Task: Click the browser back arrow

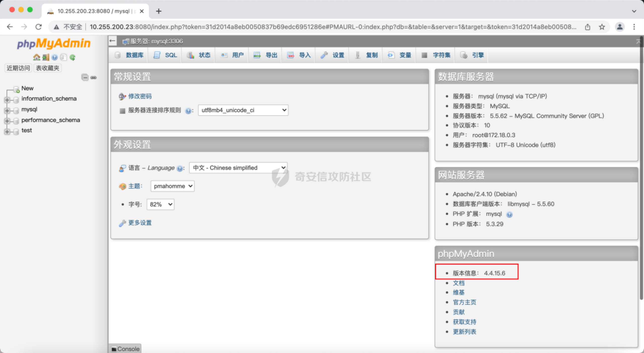Action: [x=10, y=27]
